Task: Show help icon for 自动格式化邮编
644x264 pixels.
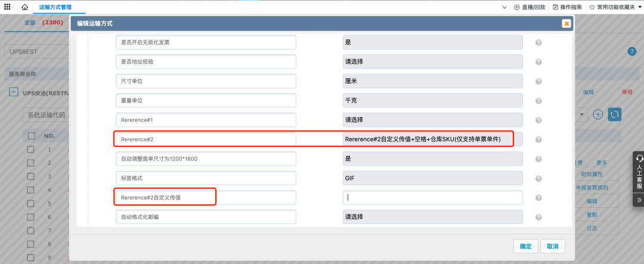Action: tap(538, 217)
